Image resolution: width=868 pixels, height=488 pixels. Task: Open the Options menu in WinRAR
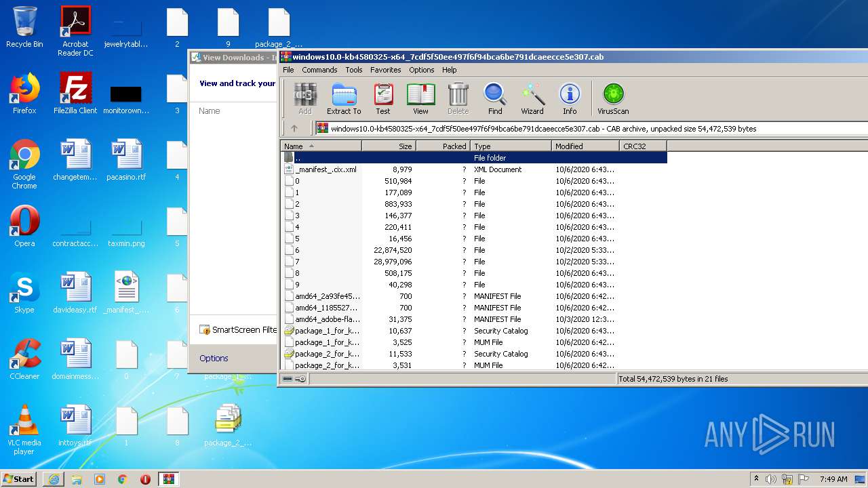point(421,70)
